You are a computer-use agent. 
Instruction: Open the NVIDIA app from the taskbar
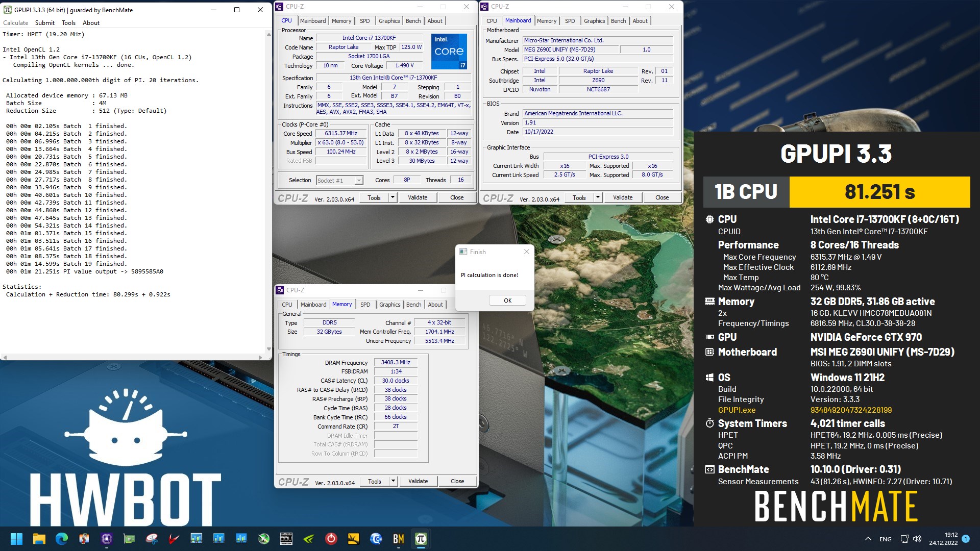(x=309, y=539)
